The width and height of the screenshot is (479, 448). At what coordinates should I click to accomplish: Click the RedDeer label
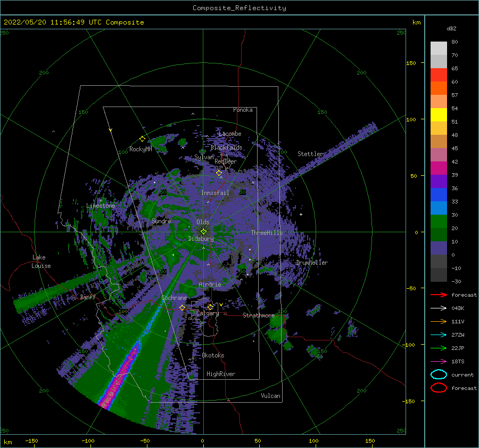pos(226,161)
